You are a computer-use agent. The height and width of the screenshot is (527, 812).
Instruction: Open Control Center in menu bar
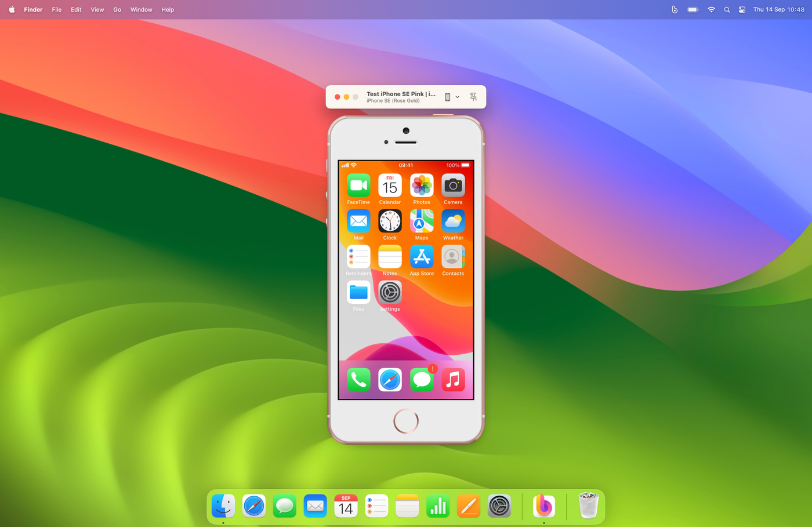coord(742,9)
